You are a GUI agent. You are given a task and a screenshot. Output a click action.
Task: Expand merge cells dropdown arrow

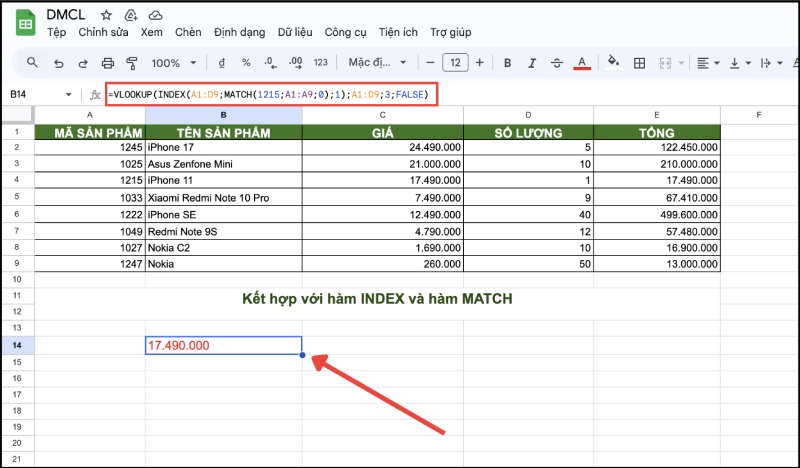[x=682, y=63]
